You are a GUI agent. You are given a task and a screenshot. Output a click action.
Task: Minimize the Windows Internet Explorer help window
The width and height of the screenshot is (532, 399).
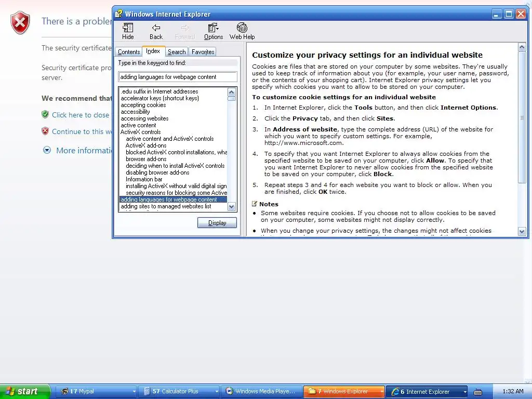click(x=496, y=14)
